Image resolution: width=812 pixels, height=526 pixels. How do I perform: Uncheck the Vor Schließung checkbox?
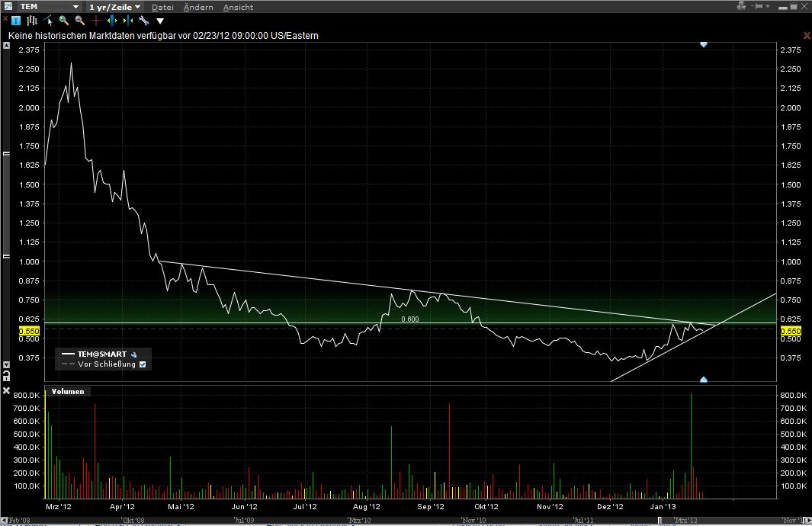143,364
